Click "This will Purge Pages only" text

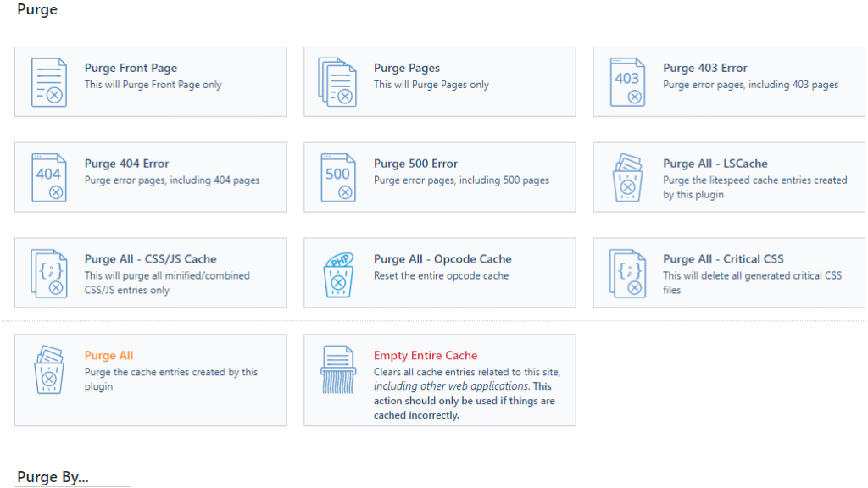[x=431, y=85]
